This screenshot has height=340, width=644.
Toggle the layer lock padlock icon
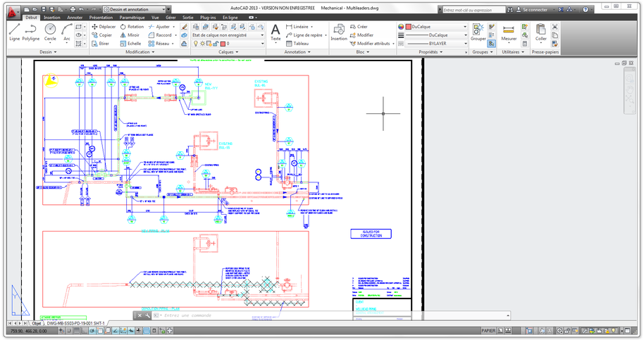click(216, 44)
